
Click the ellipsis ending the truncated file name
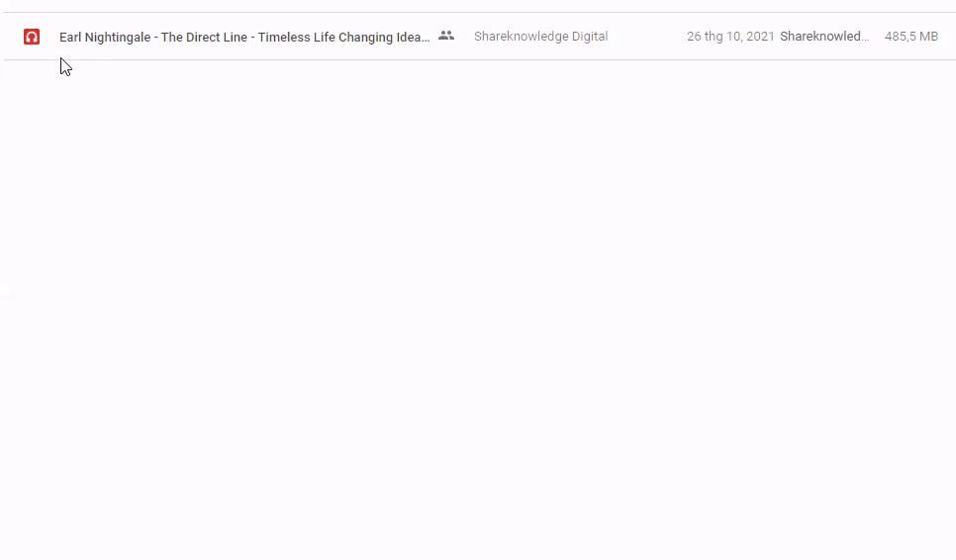click(426, 39)
